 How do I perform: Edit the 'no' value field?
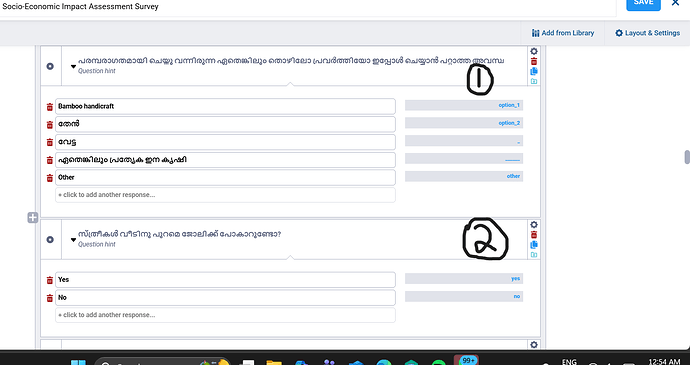[x=464, y=297]
